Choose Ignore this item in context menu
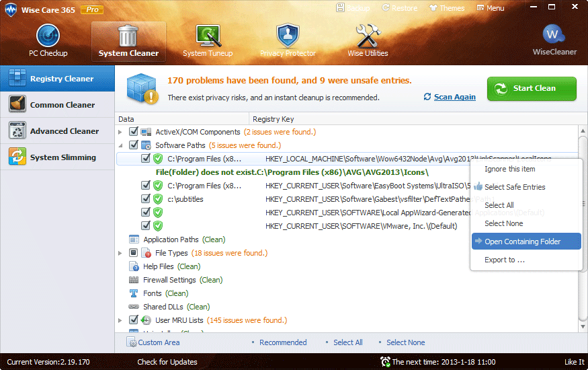This screenshot has height=370, width=588. click(526, 169)
